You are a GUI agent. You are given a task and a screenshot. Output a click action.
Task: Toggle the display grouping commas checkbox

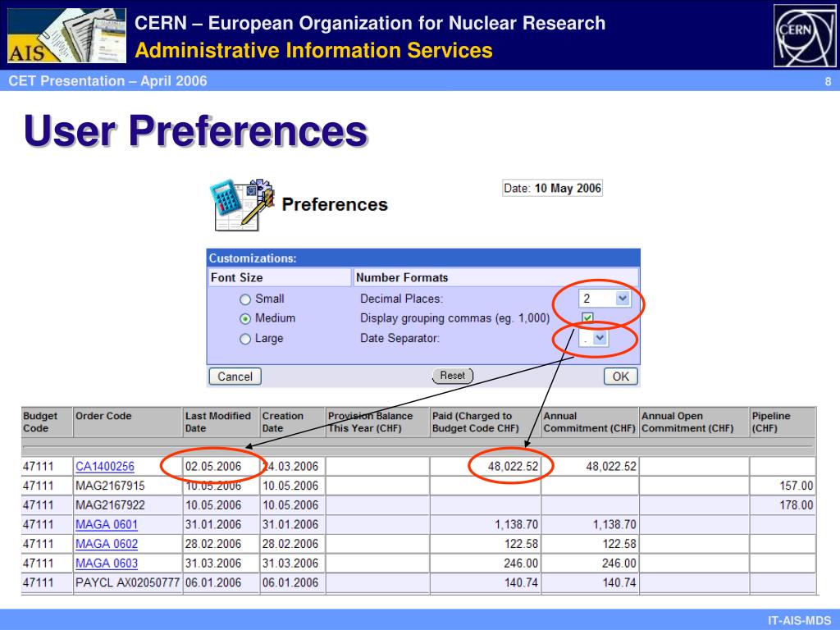pyautogui.click(x=587, y=317)
